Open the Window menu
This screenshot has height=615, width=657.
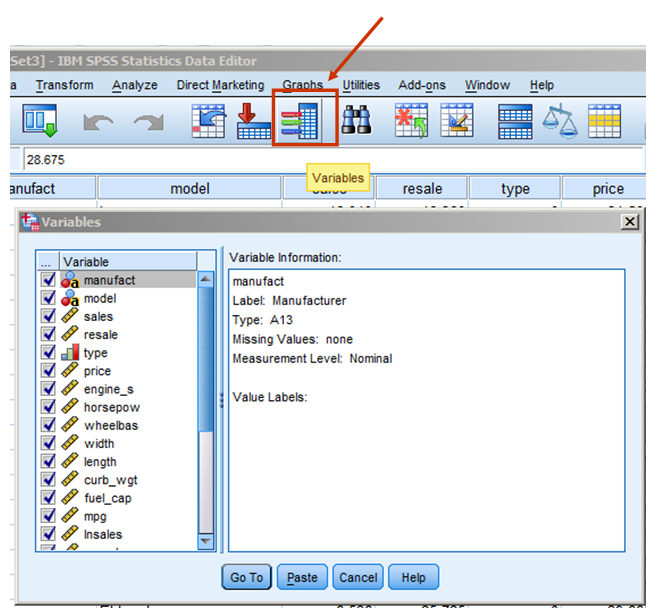pyautogui.click(x=487, y=85)
